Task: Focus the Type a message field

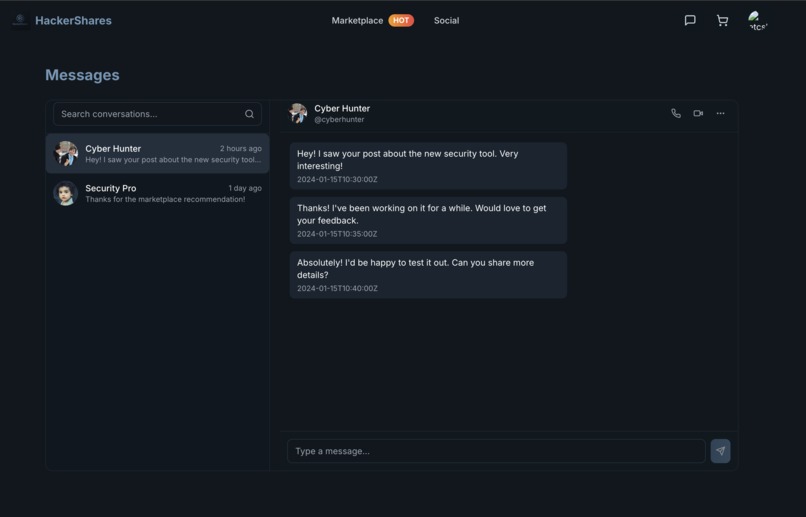Action: (x=496, y=451)
